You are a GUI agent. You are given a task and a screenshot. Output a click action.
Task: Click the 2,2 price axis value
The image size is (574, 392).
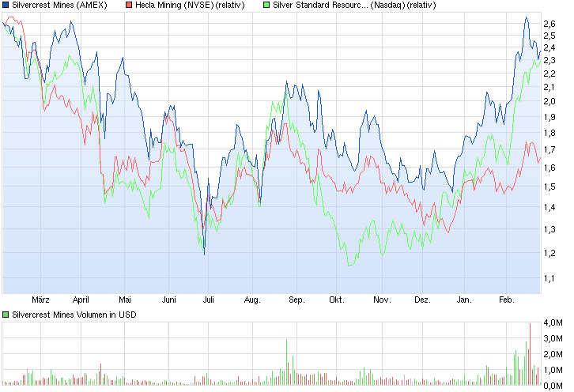point(549,73)
